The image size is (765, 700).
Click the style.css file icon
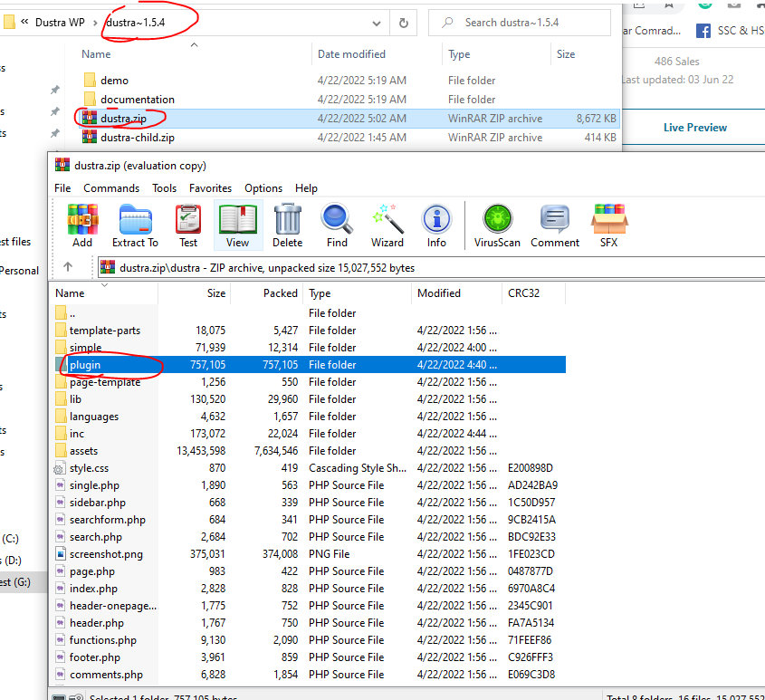tap(59, 468)
